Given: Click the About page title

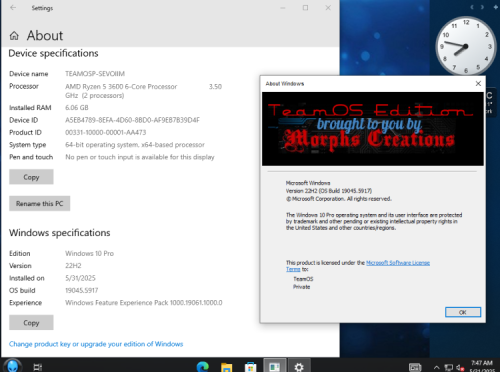Looking at the screenshot, I should point(45,36).
